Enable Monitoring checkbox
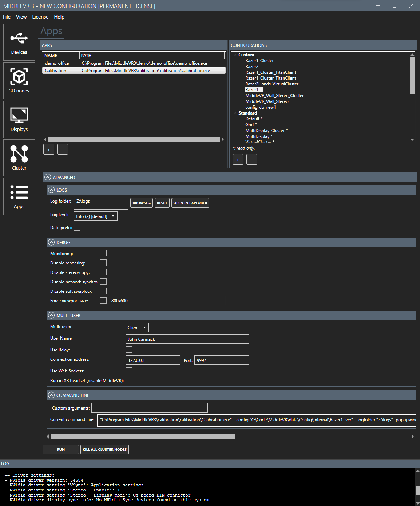 tap(103, 253)
